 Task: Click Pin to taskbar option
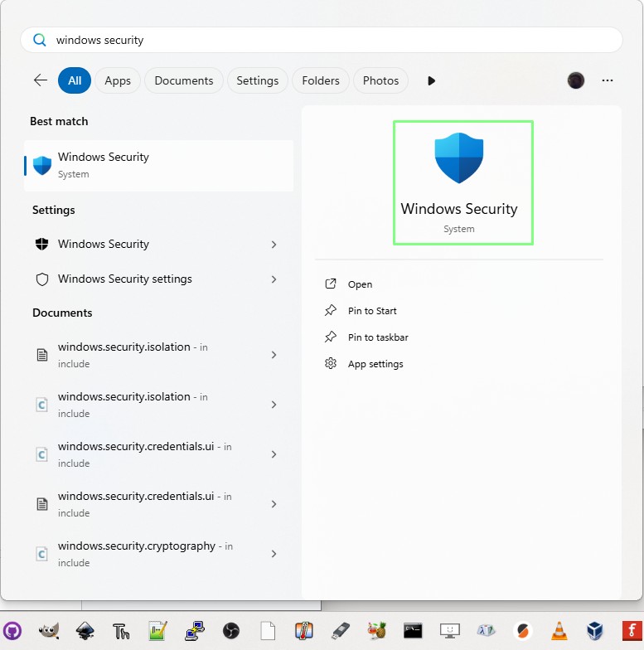378,337
